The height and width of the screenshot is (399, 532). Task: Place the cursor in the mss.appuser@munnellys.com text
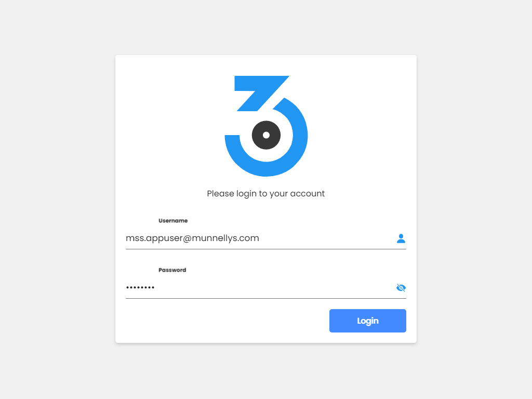point(192,238)
